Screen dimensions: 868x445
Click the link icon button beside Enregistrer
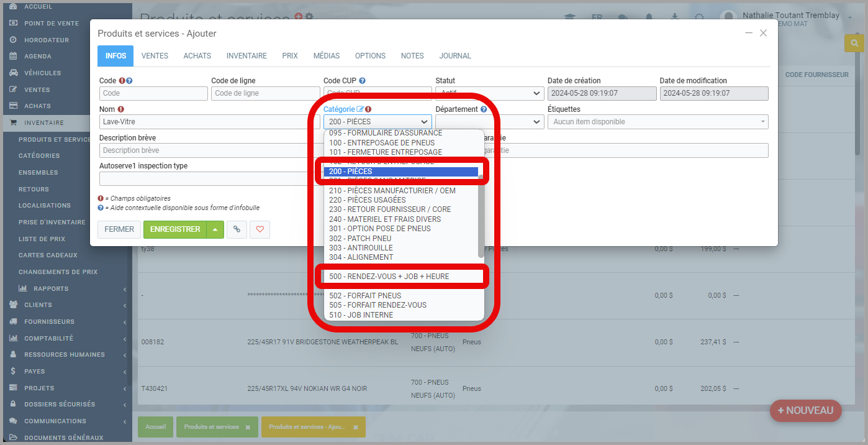[x=237, y=229]
